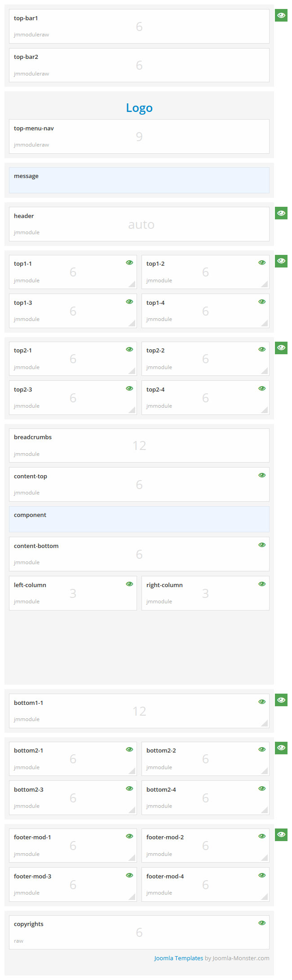292x980 pixels.
Task: Click resize corner handle of bottom1-1 module
Action: pyautogui.click(x=265, y=723)
